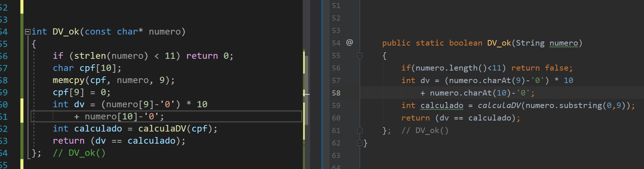The image size is (644, 169).
Task: Click line number 60 in the Java gutter
Action: click(336, 118)
